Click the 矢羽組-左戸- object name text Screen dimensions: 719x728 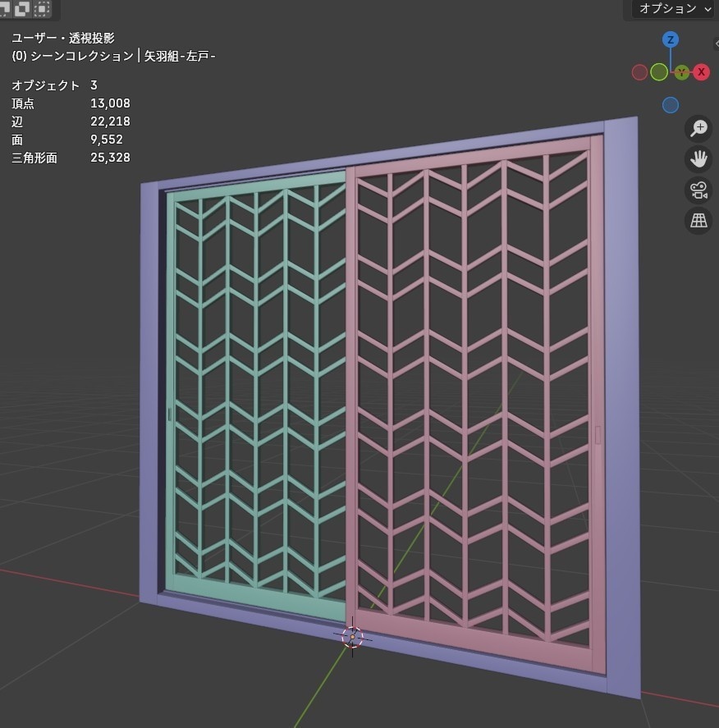pos(180,56)
